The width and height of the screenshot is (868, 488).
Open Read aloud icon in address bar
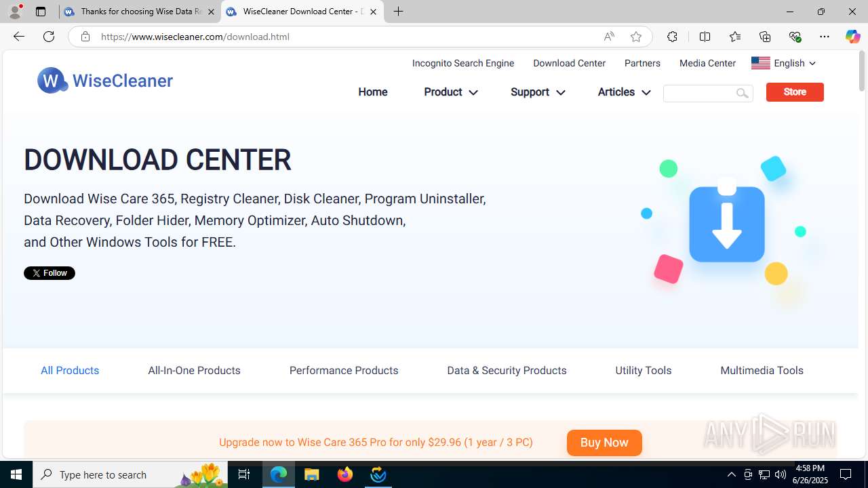point(609,37)
